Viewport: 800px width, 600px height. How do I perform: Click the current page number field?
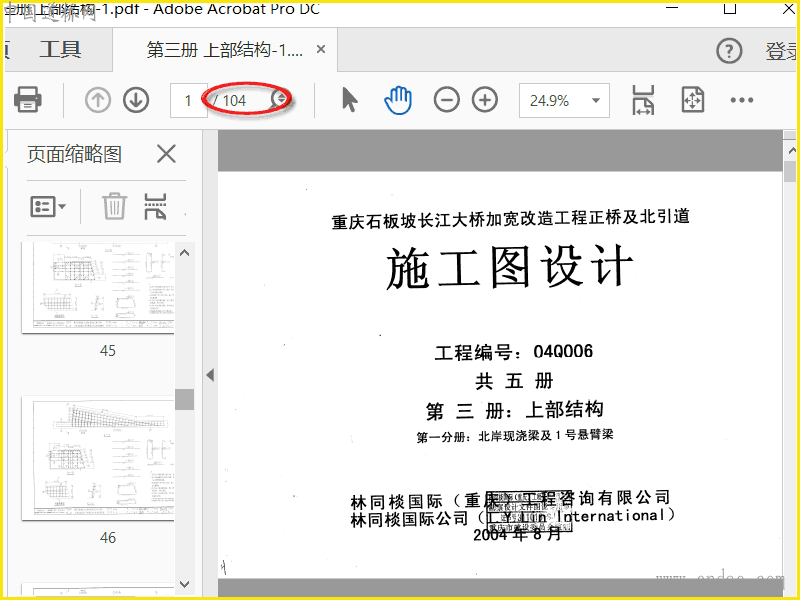coord(188,101)
